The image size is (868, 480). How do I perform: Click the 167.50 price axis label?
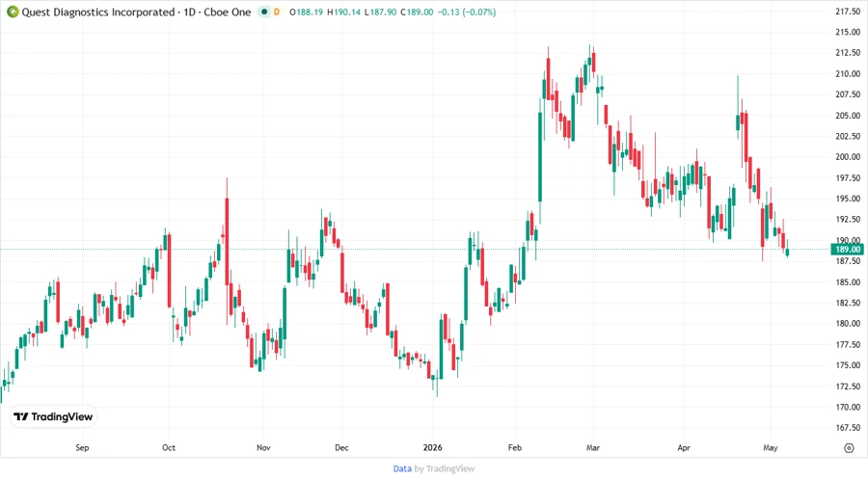point(848,428)
